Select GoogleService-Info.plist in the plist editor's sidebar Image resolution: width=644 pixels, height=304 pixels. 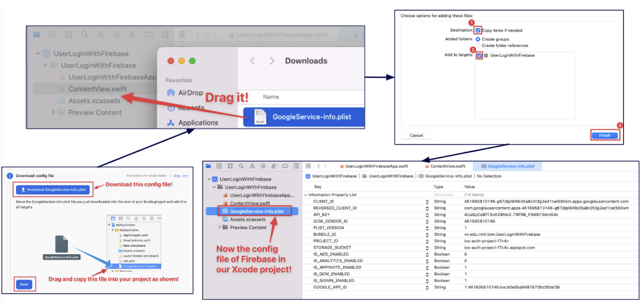[x=252, y=211]
